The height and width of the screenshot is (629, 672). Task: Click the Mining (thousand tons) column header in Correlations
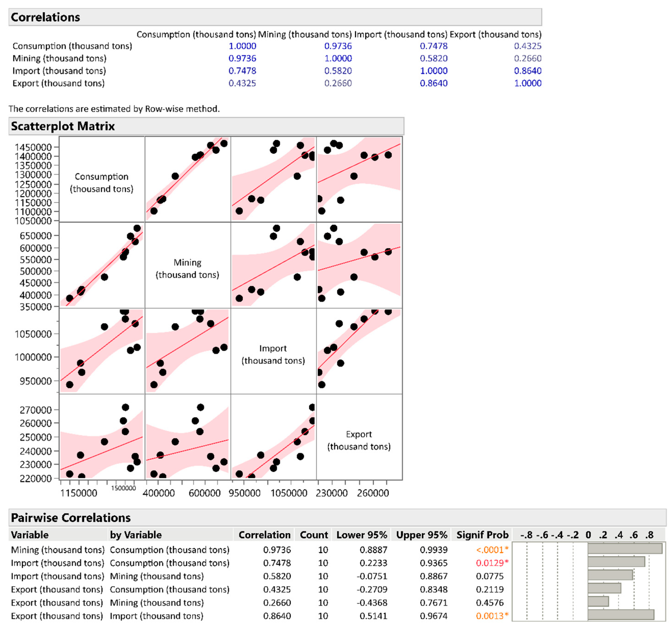[x=305, y=35]
